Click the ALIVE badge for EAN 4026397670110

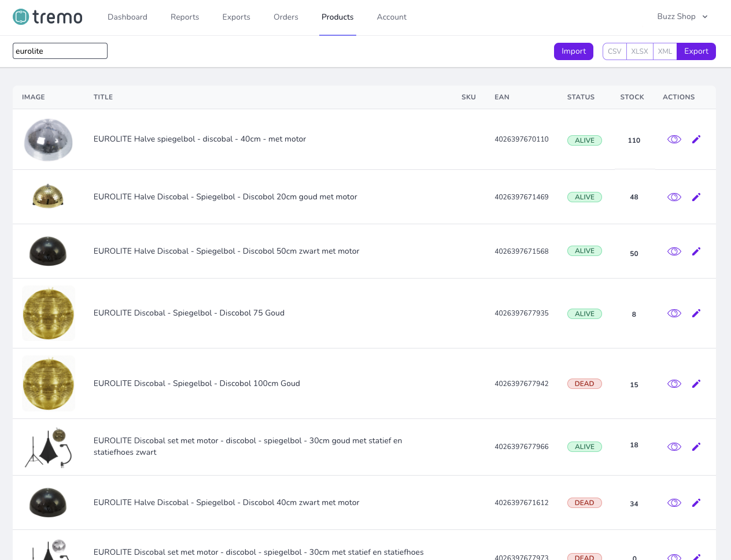click(x=585, y=140)
